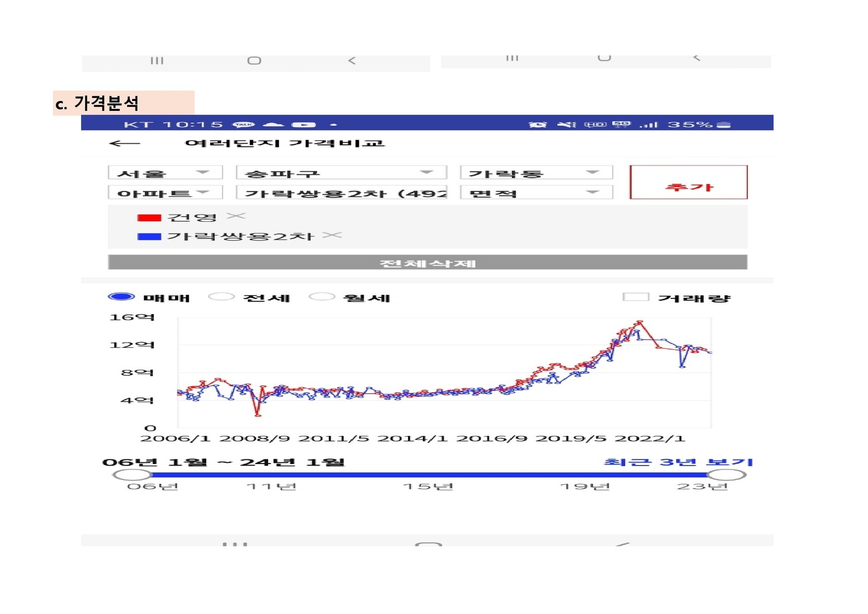Click the gray 전체삭제 button
868x614 pixels.
point(427,262)
